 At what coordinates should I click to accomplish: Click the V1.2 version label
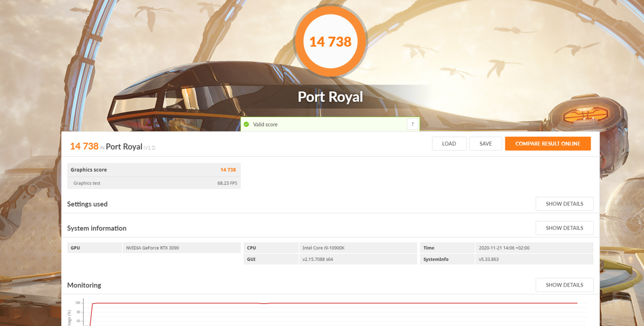pyautogui.click(x=149, y=148)
